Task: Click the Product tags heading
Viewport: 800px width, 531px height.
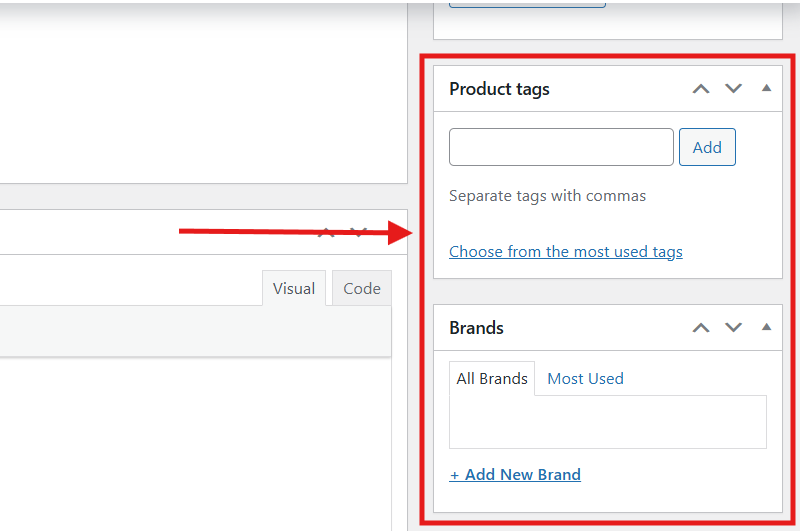Action: coord(499,89)
